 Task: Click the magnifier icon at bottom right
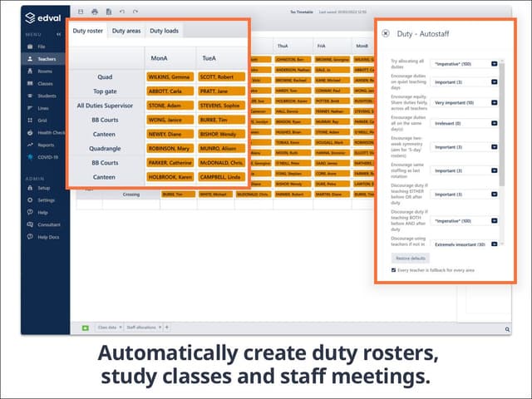[x=507, y=329]
